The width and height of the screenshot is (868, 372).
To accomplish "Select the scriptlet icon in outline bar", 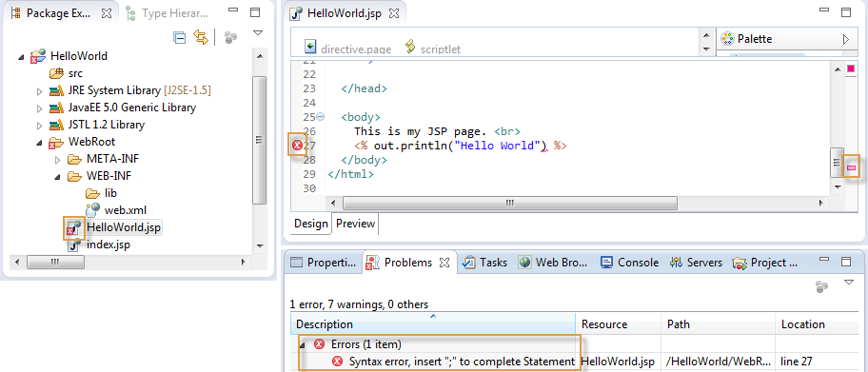I will click(410, 46).
